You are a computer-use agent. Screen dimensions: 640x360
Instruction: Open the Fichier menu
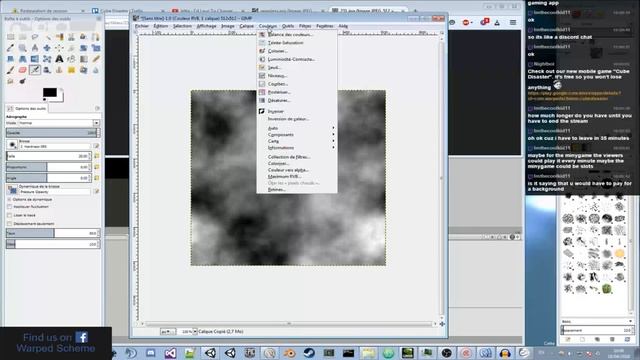click(x=142, y=26)
